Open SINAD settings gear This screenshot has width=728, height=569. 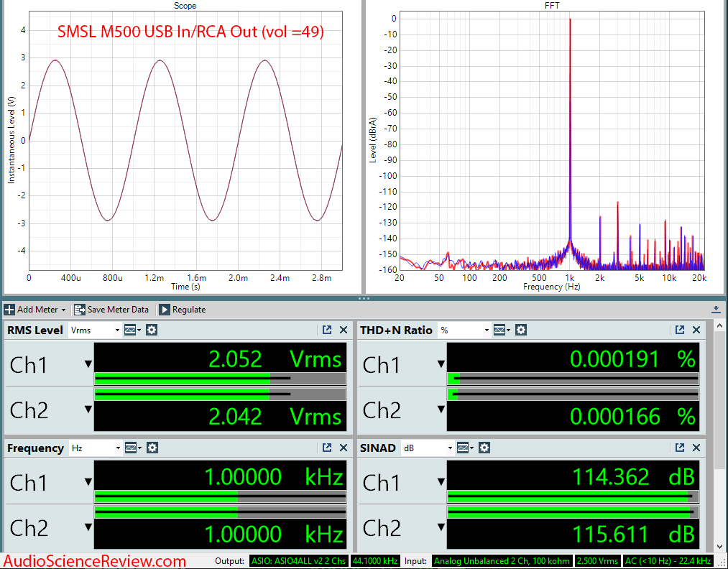tap(484, 448)
